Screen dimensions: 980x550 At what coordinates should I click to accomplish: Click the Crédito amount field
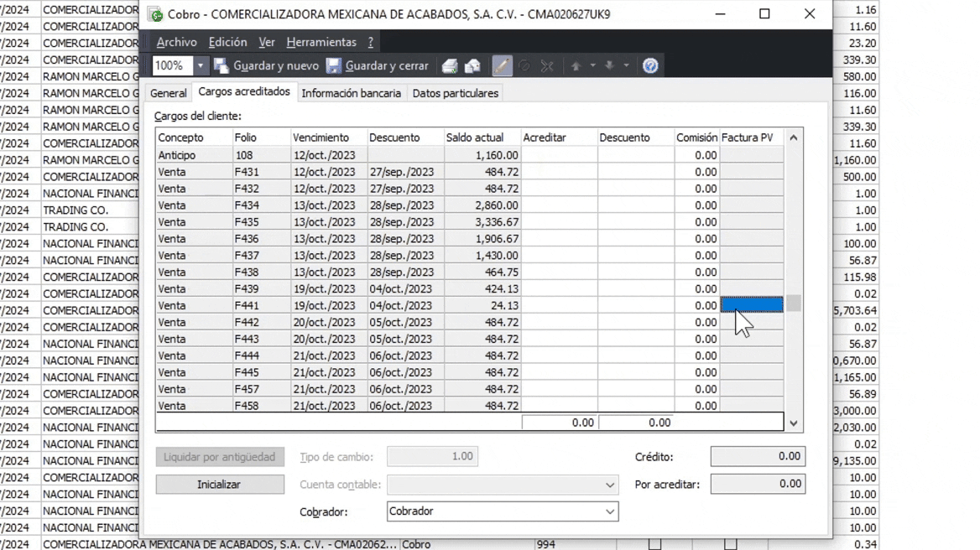coord(758,456)
